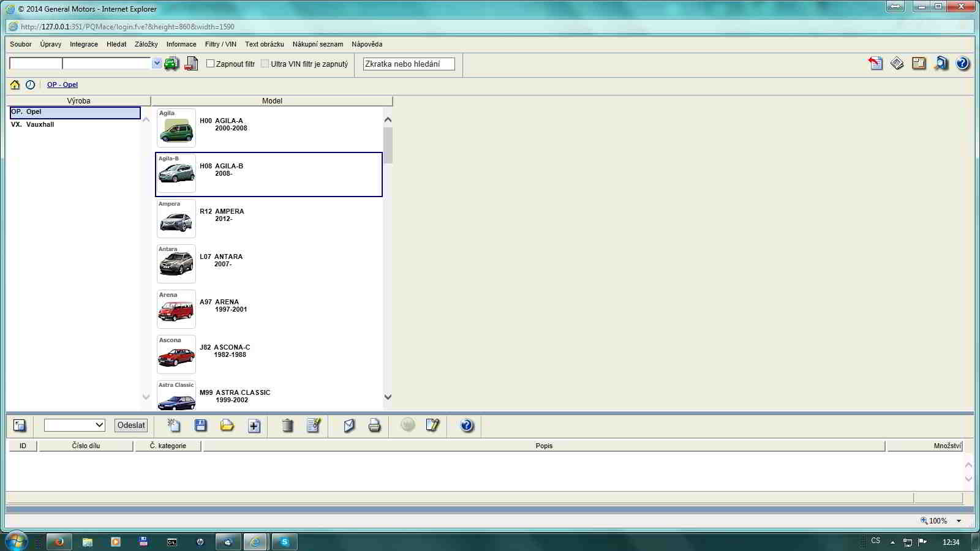This screenshot has width=980, height=551.
Task: Click the printer icon in the bottom toolbar
Action: [x=374, y=425]
